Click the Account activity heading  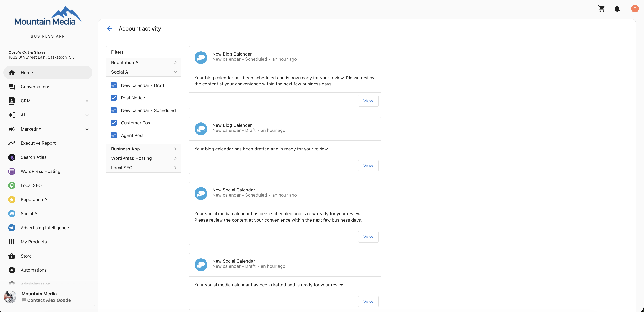[140, 28]
